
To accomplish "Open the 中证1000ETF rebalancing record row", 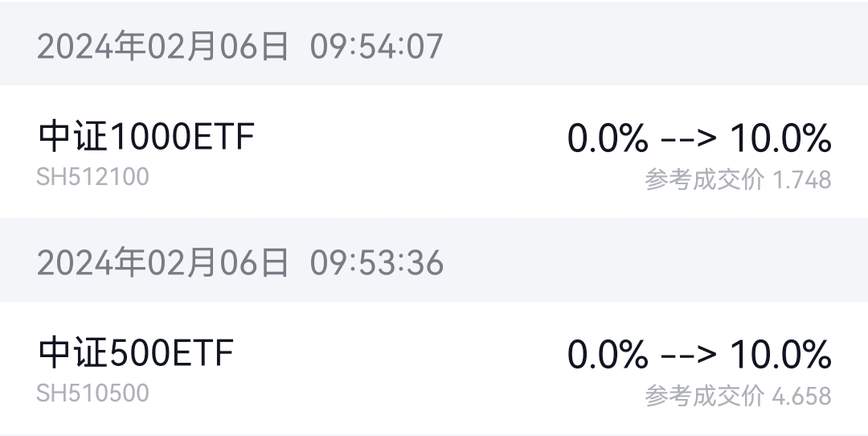I will tap(434, 153).
